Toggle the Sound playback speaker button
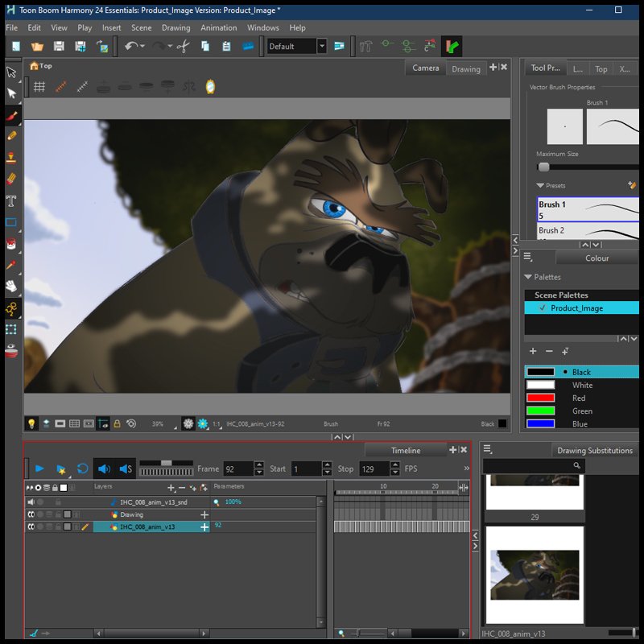644x644 pixels. [104, 469]
